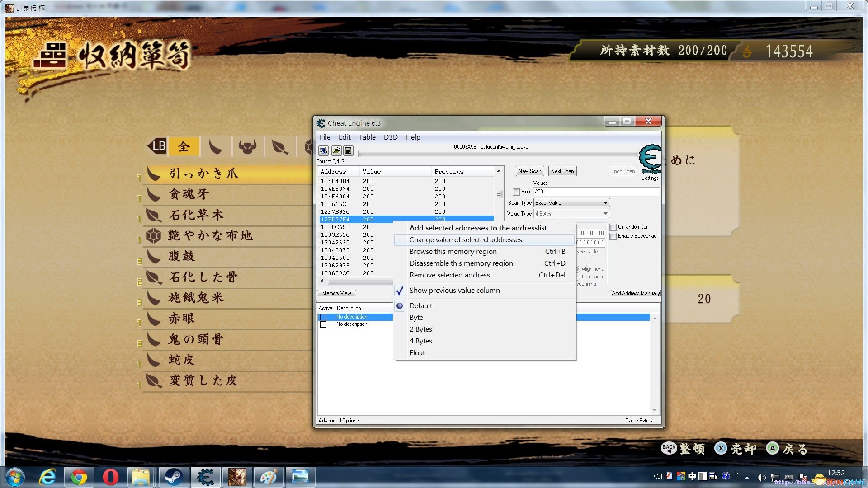Select 2 Bytes display type
This screenshot has height=488, width=868.
coord(484,329)
